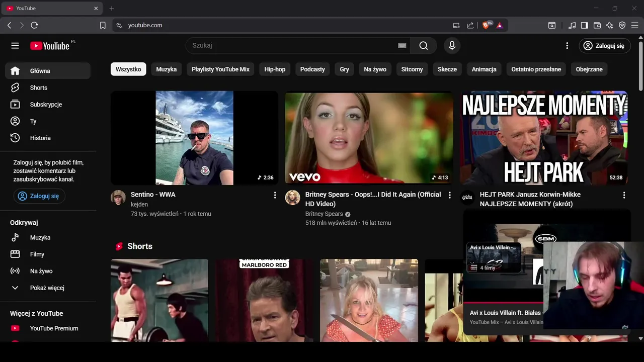Expand Pokaż więcej in sidebar
The image size is (644, 362).
pyautogui.click(x=48, y=288)
